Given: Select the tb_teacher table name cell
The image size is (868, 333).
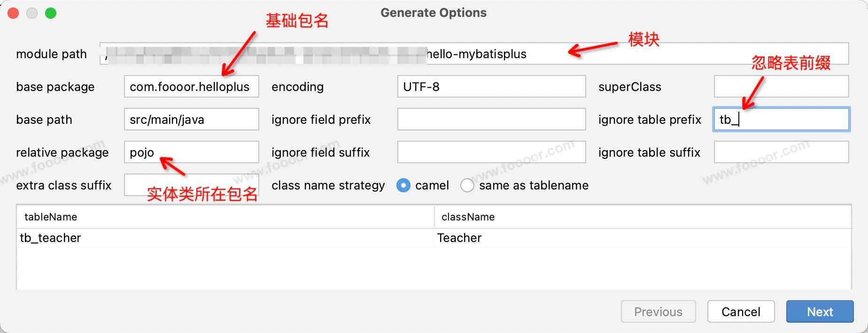Looking at the screenshot, I should 51,238.
